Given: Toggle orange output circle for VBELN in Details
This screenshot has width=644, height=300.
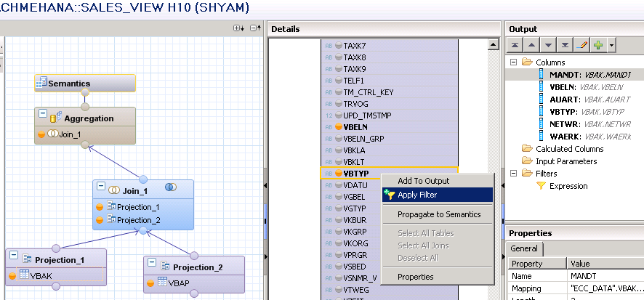Looking at the screenshot, I should click(x=339, y=127).
